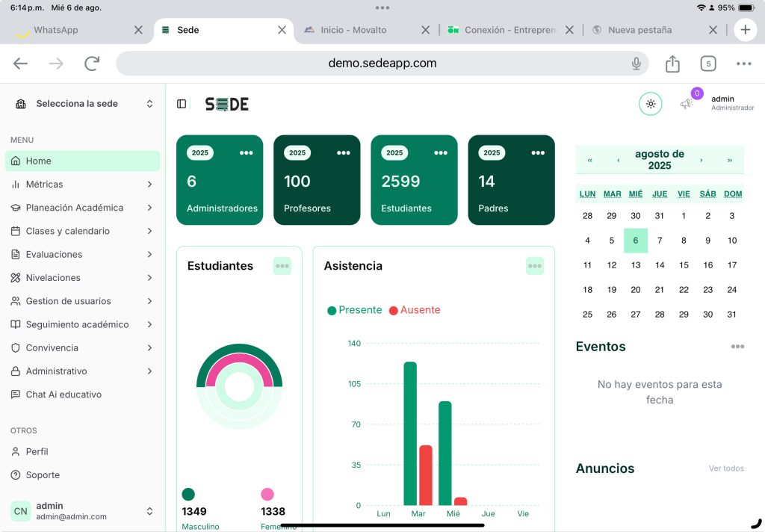Reload the page
Image resolution: width=765 pixels, height=532 pixels.
point(92,64)
